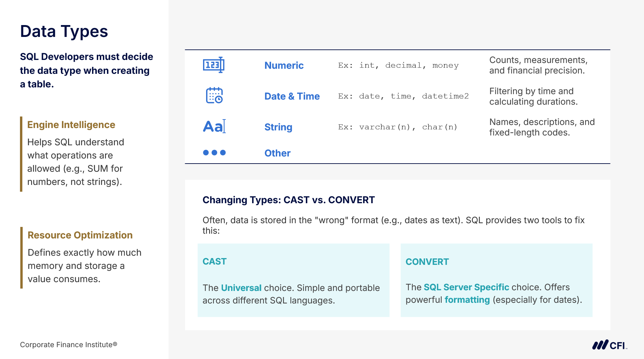Click the CONVERT card heading
Screen dimensions: 644x359
427,262
